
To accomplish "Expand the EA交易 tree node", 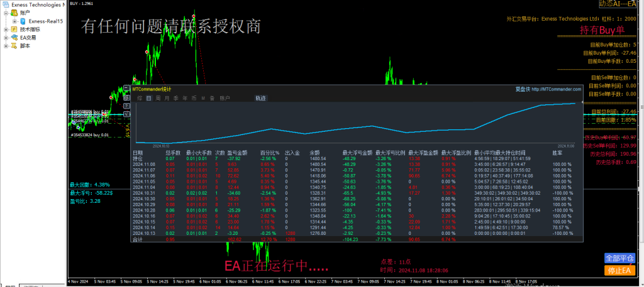I will pyautogui.click(x=6, y=38).
